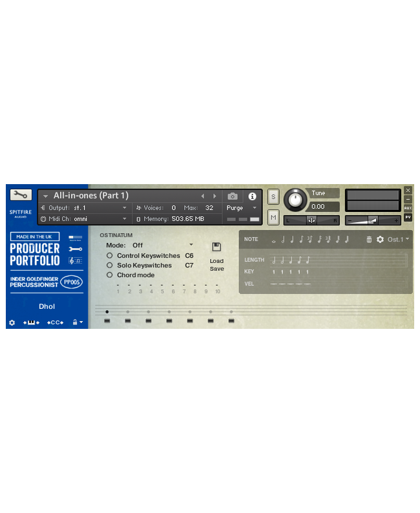Screen dimensions: 420x513
Task: Delete ostinato pattern with trash icon
Action: click(369, 240)
